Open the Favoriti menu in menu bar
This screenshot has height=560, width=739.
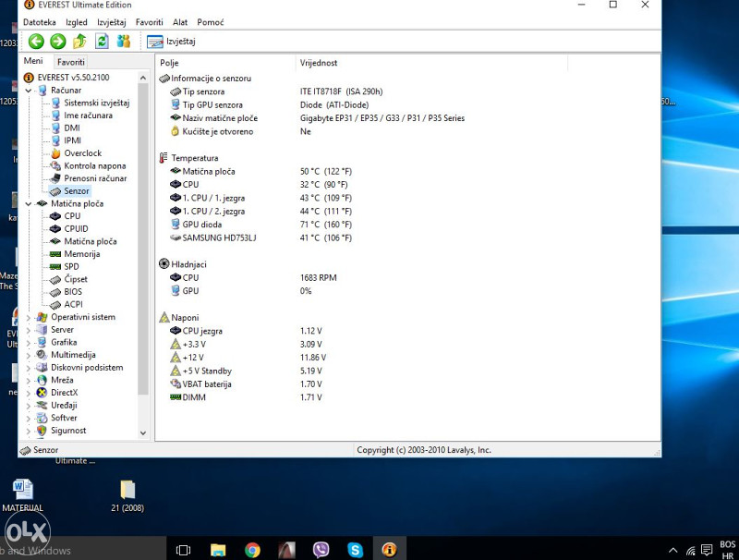[x=149, y=22]
